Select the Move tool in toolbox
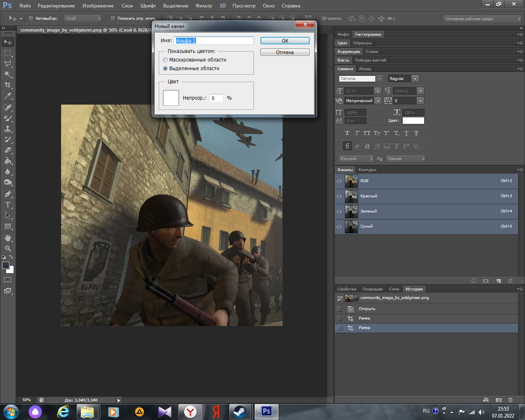 click(8, 42)
